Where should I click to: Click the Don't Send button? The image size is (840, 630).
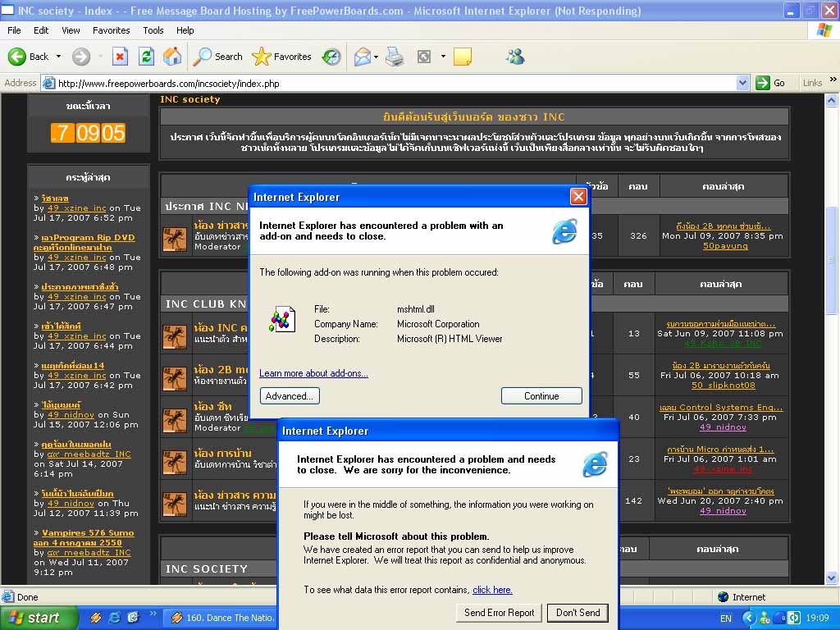[x=578, y=612]
